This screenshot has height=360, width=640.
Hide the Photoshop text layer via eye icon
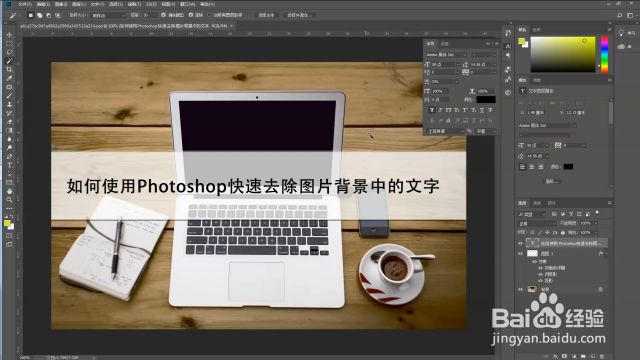pyautogui.click(x=520, y=243)
